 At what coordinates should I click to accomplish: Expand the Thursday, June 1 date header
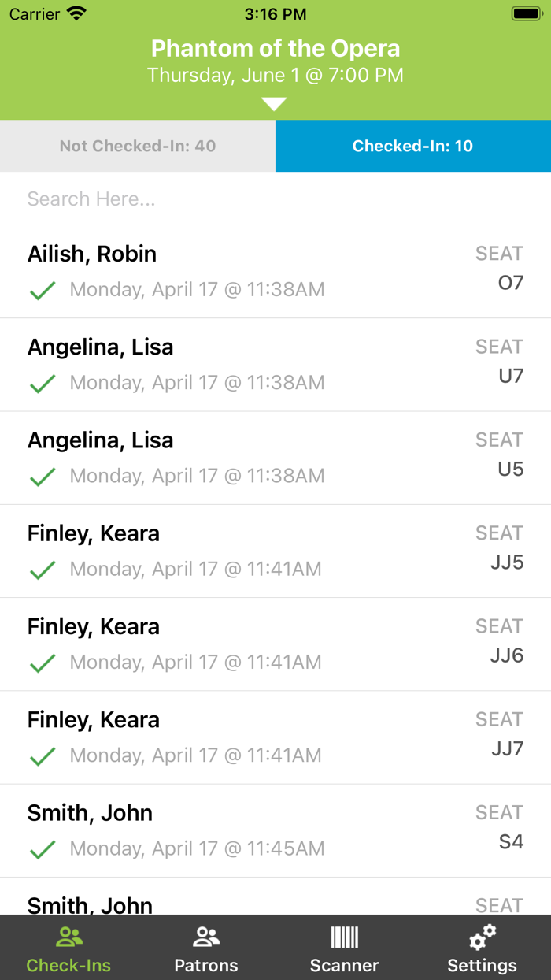coord(275,76)
